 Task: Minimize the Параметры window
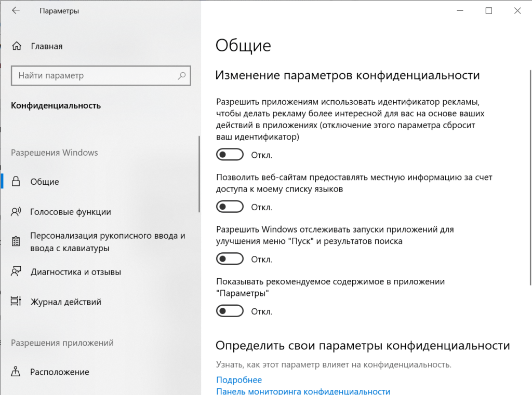tap(460, 10)
